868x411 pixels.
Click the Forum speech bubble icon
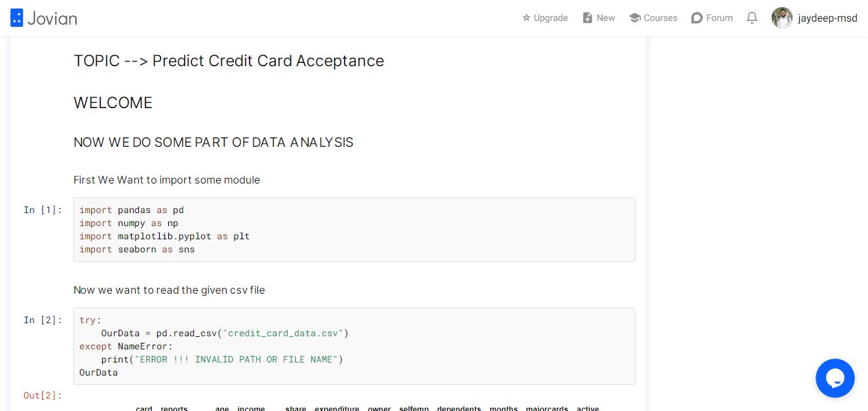(697, 18)
